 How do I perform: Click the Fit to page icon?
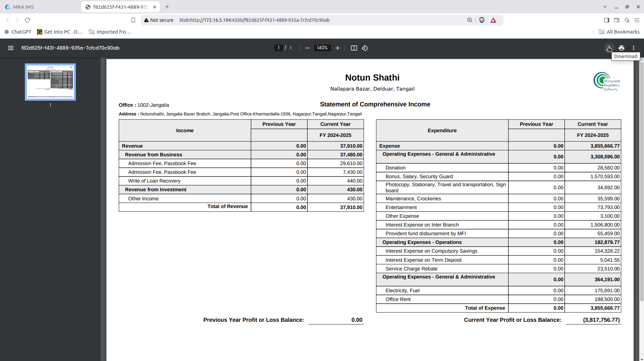click(x=354, y=48)
